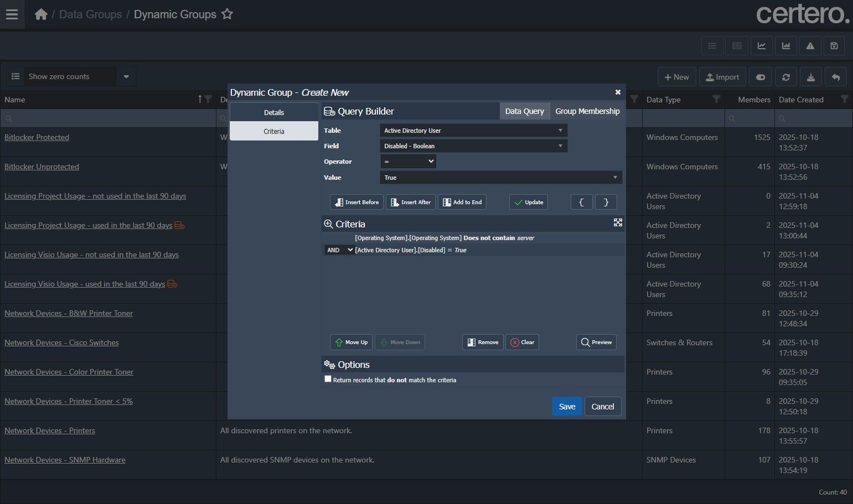This screenshot has height=504, width=853.
Task: Click the Preview button in Criteria
Action: point(596,342)
